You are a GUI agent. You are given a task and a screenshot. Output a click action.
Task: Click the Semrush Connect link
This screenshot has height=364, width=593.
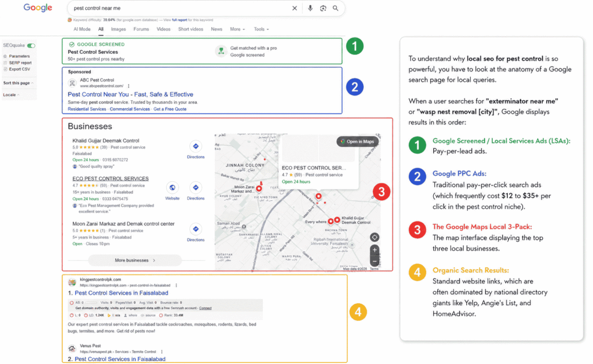206,308
